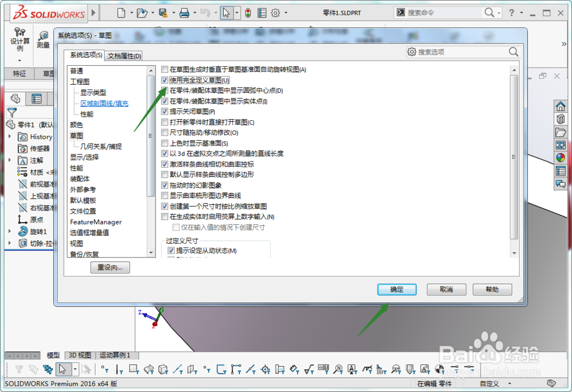Switch to the 3D视图 tab at bottom
This screenshot has width=572, height=392.
80,355
